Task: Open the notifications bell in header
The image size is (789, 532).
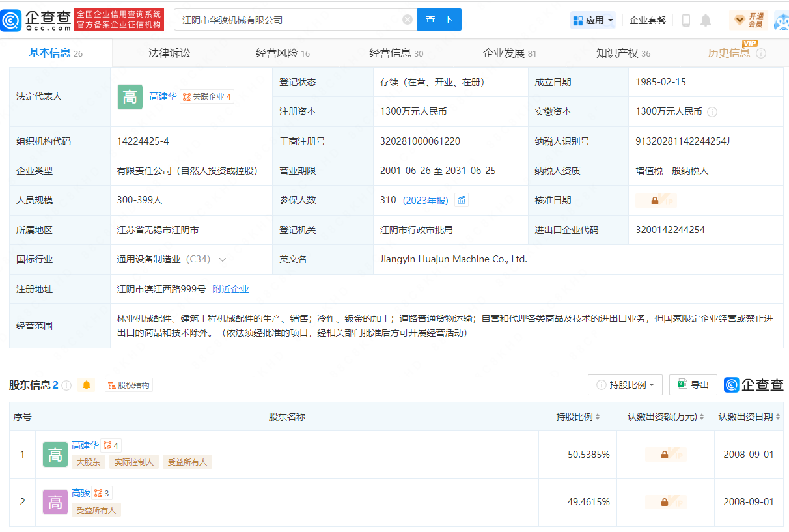Action: point(706,20)
